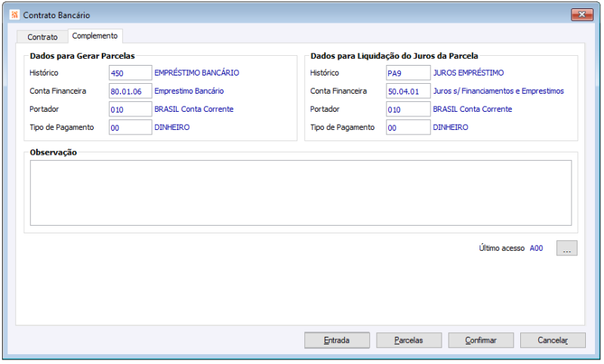The height and width of the screenshot is (364, 604).
Task: Click Portador field in Liquidação do Juros group
Action: pyautogui.click(x=408, y=110)
